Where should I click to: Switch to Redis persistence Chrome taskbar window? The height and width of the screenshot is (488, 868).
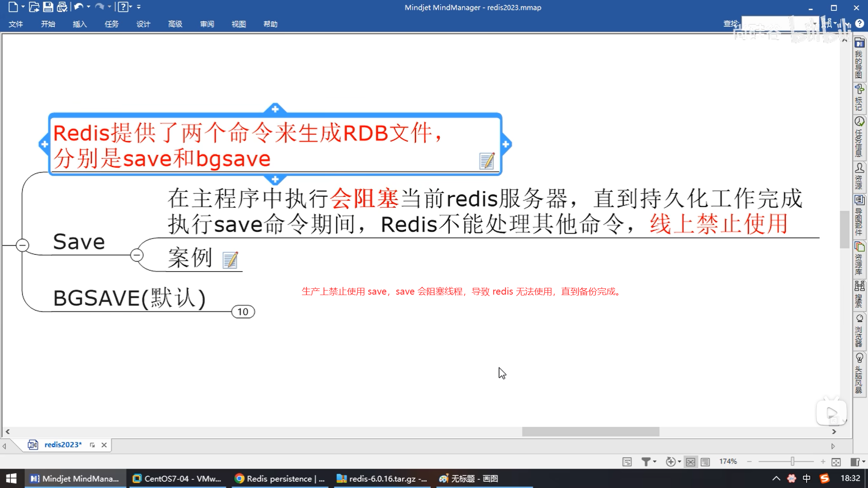pyautogui.click(x=280, y=479)
